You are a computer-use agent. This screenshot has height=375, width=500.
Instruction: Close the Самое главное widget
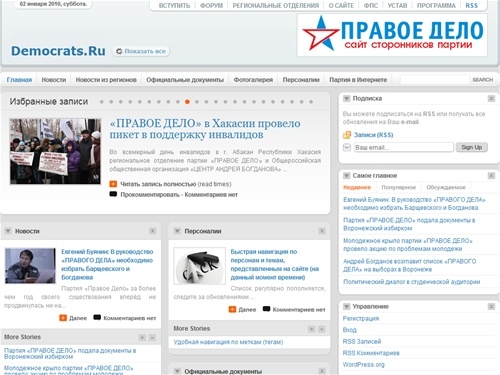tap(491, 176)
